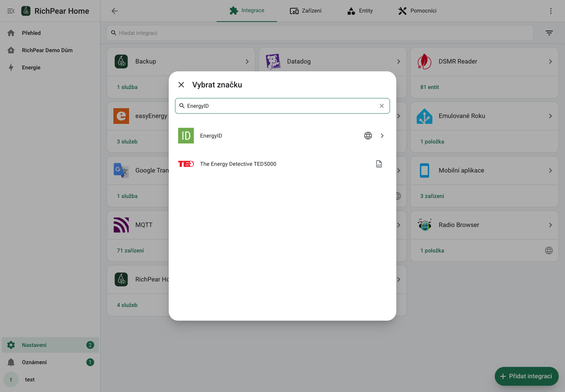The image size is (565, 392).
Task: Click the red TED brand logo
Action: [x=186, y=164]
